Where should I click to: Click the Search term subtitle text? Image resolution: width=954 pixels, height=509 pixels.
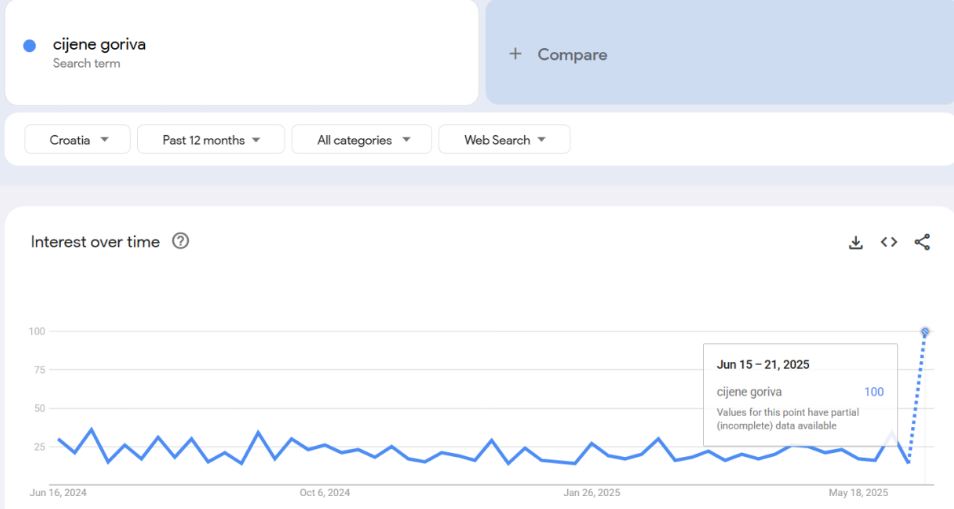click(x=86, y=63)
